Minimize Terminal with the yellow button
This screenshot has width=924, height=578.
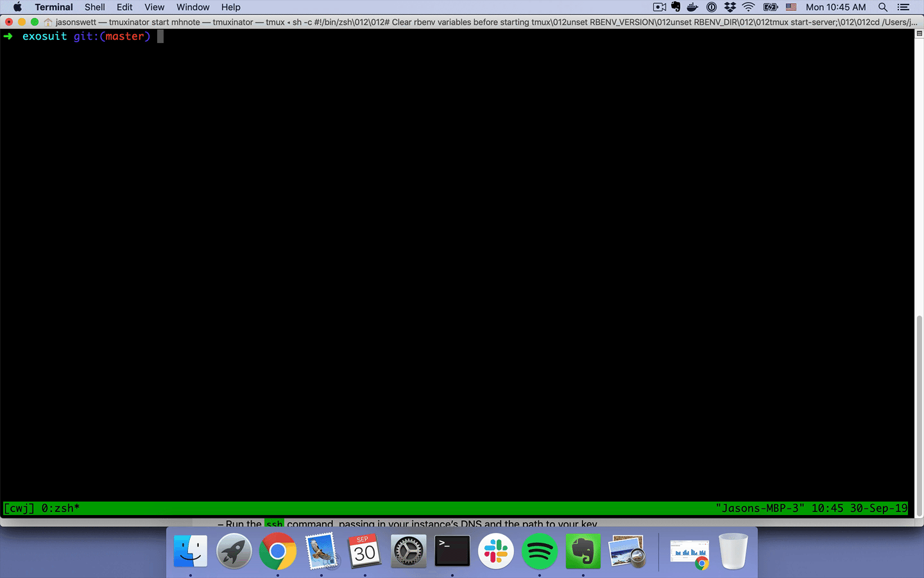click(x=22, y=22)
